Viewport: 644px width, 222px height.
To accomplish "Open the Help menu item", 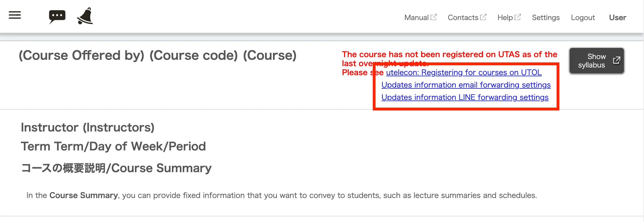I will coord(505,18).
